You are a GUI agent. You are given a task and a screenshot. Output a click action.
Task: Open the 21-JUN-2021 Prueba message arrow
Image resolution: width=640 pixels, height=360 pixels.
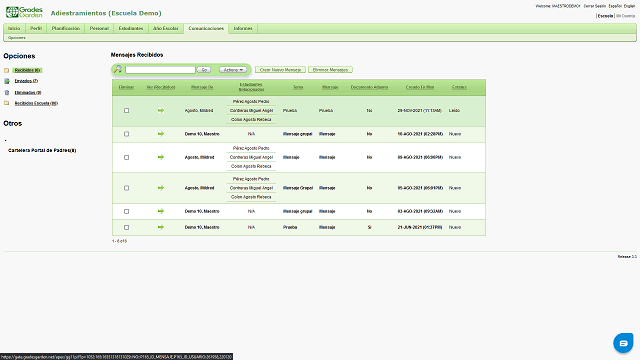coord(161,227)
